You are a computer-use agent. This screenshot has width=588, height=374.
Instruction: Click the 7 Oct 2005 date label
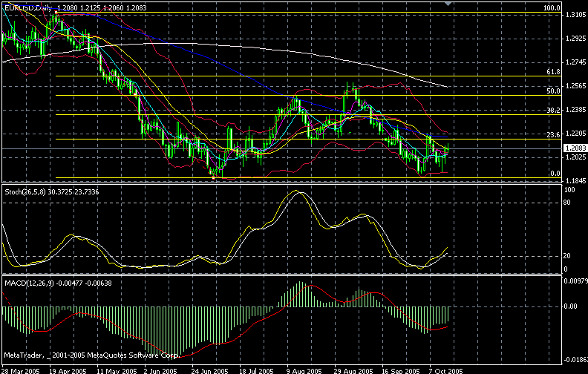click(x=448, y=369)
